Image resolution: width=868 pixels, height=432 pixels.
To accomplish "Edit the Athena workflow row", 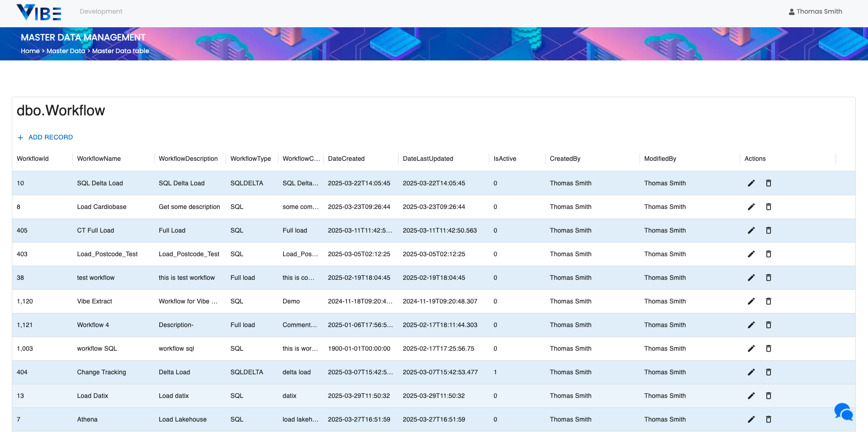I will tap(751, 419).
